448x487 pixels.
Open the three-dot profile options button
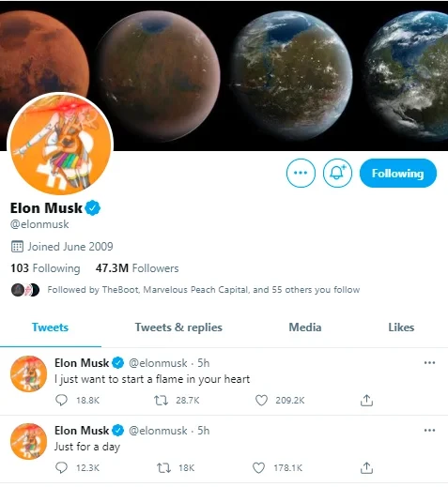tap(301, 173)
